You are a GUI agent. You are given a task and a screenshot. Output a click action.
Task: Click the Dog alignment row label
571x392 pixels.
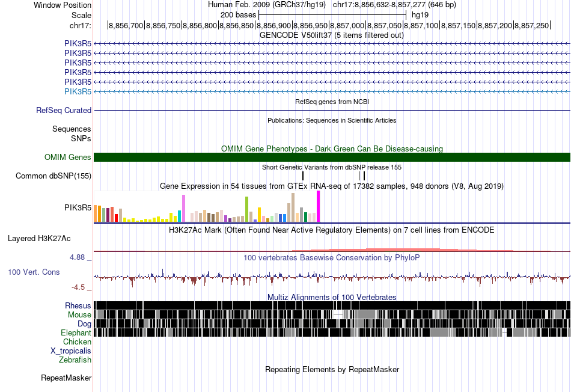(84, 324)
